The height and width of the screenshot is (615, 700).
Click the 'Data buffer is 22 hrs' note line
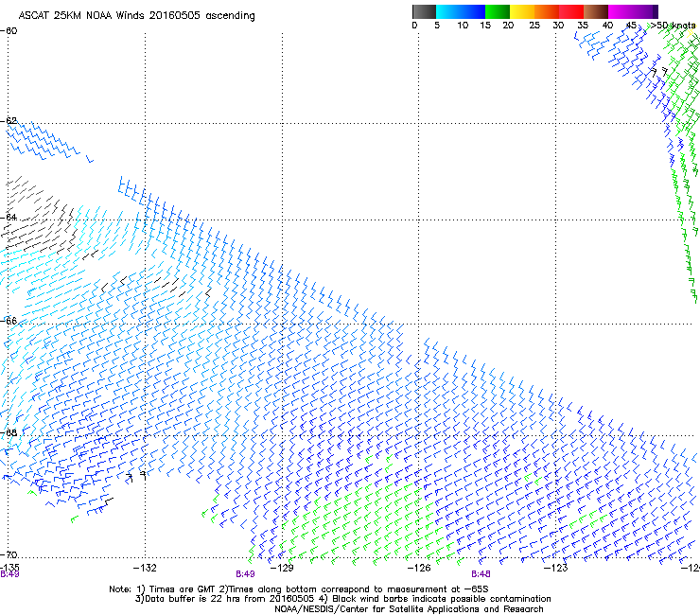pyautogui.click(x=342, y=599)
